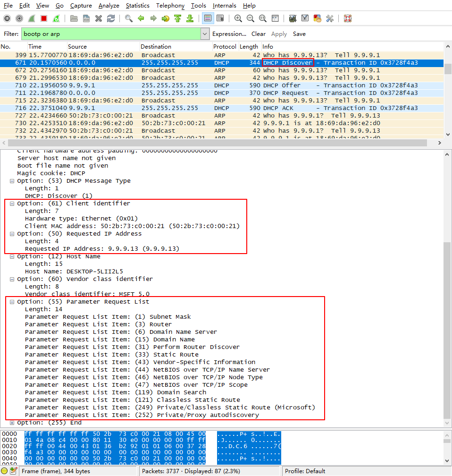The width and height of the screenshot is (452, 476).
Task: Open the File menu
Action: 8,6
